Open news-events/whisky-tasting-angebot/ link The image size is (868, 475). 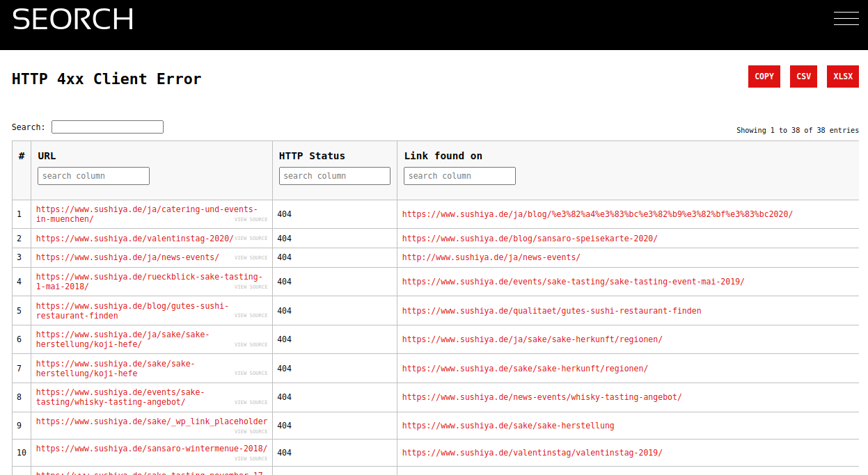(542, 397)
